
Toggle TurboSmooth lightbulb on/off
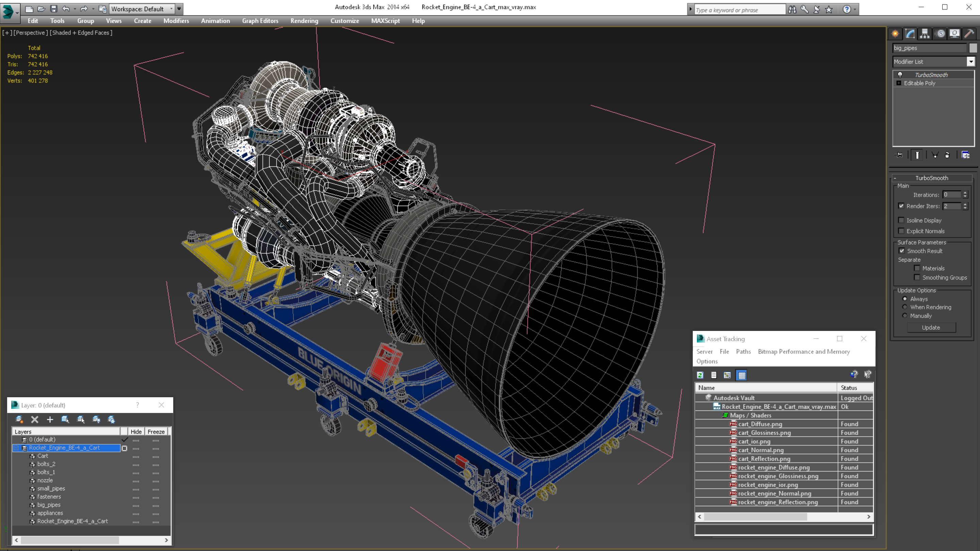point(900,74)
